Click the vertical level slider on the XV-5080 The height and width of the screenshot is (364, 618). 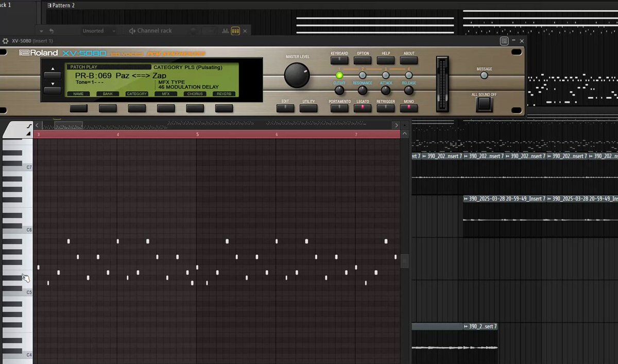pyautogui.click(x=442, y=84)
